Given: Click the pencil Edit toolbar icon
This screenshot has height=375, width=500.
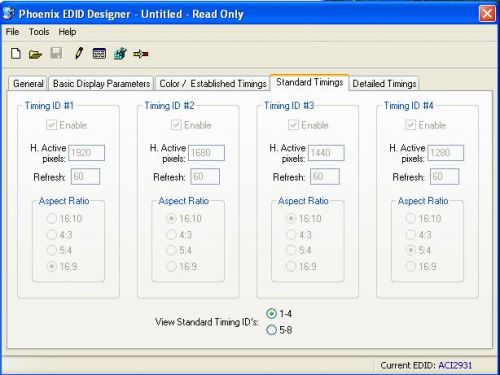Looking at the screenshot, I should point(79,53).
